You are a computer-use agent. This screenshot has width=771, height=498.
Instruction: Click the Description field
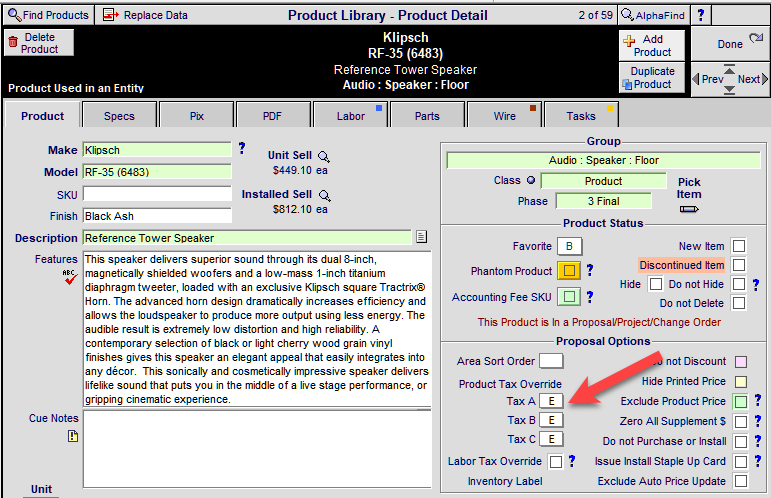tap(247, 238)
